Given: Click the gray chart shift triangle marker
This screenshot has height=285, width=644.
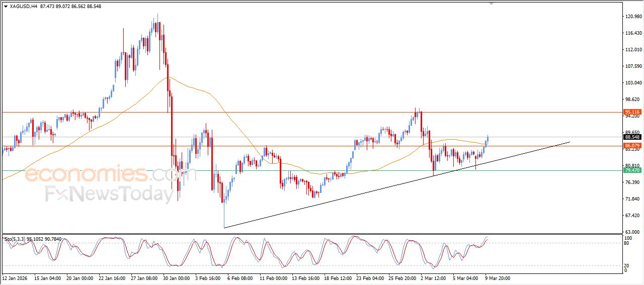Looking at the screenshot, I should (x=492, y=3).
